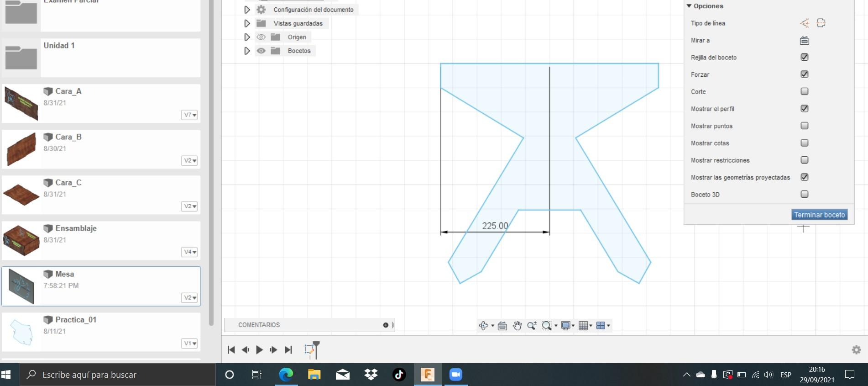Expand the Origen tree node
The height and width of the screenshot is (386, 868).
tap(247, 37)
